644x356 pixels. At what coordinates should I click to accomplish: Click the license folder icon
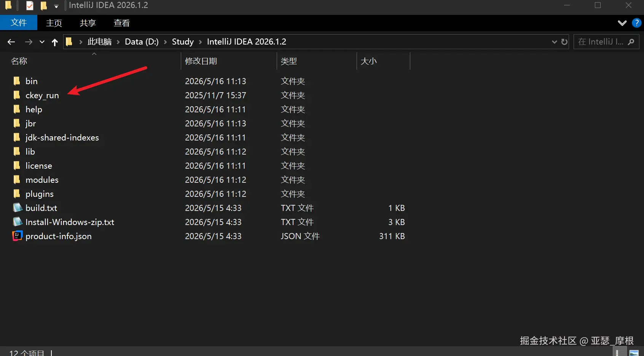click(17, 166)
